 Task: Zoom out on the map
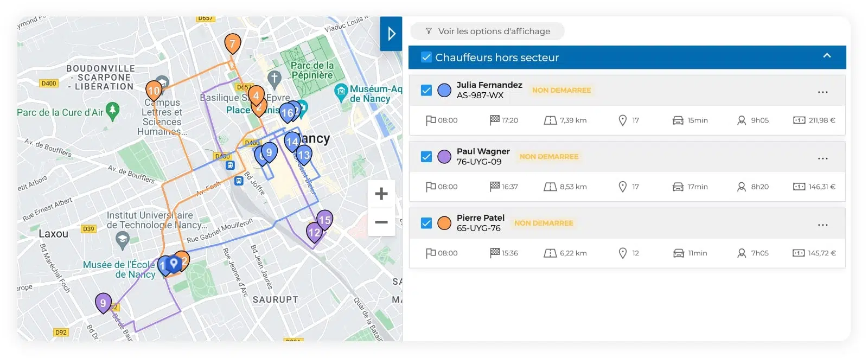coord(381,222)
